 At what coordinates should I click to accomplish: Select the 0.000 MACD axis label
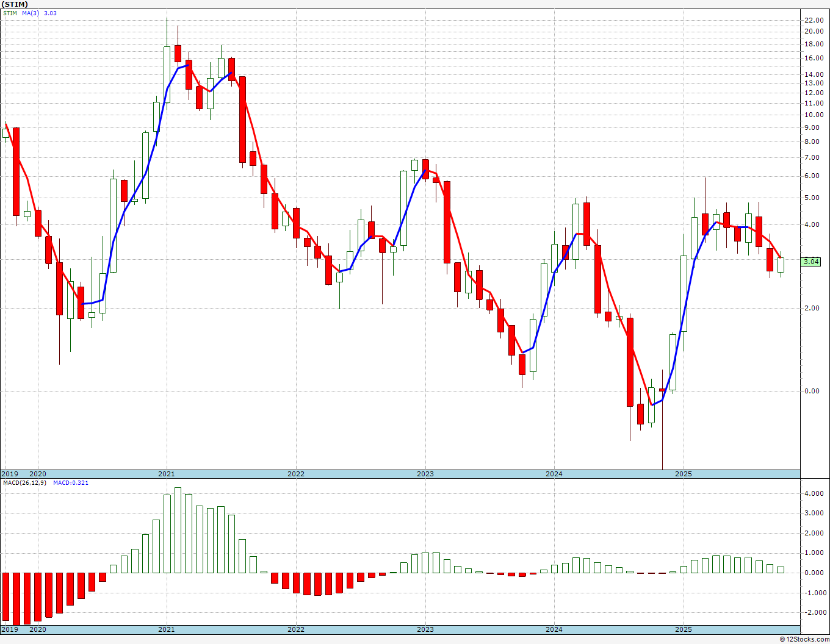point(814,573)
